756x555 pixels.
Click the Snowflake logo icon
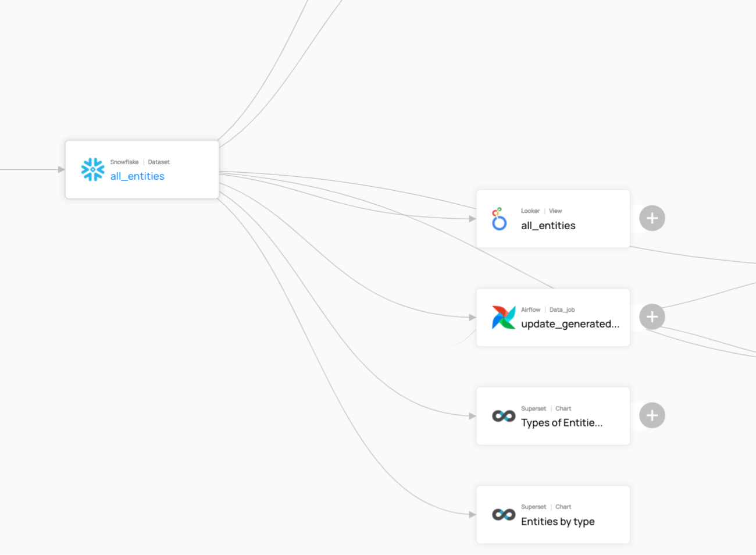(92, 169)
